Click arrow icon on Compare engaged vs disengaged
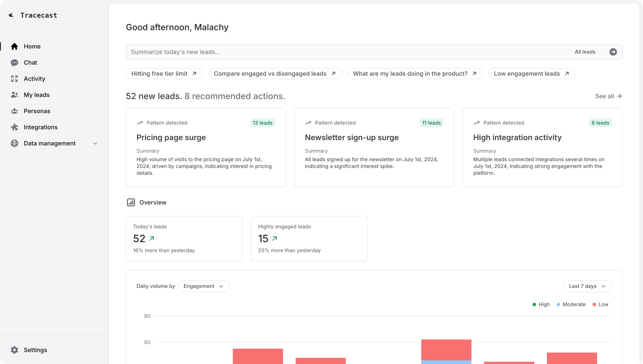Viewport: 643px width, 364px height. tap(333, 74)
